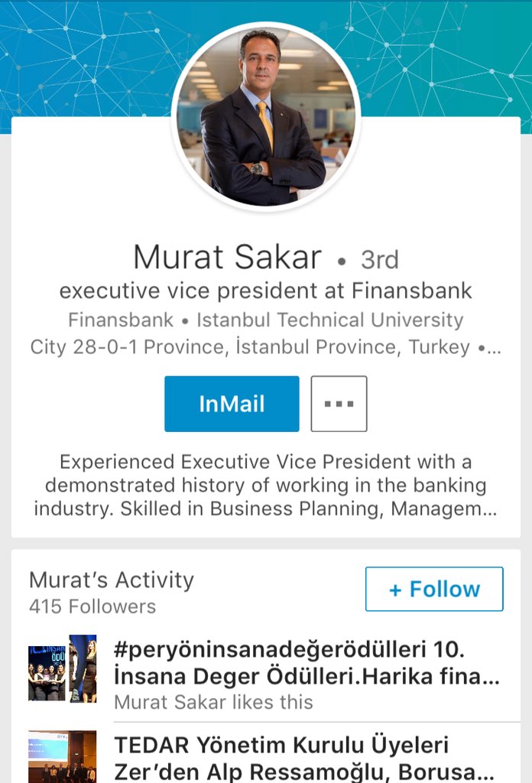Tap the headline executive vice president at Finansbank
532x783 pixels.
coord(265,291)
